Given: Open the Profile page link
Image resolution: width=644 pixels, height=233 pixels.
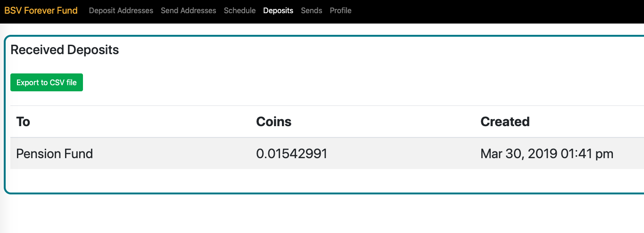Looking at the screenshot, I should [x=340, y=10].
